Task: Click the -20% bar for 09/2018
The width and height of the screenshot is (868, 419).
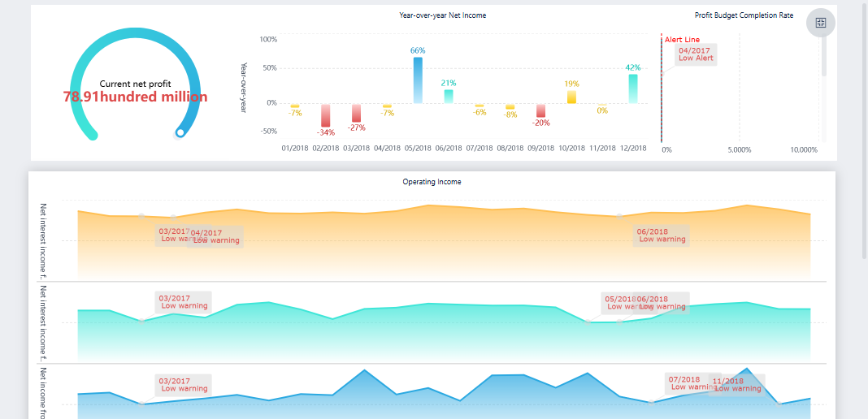Action: [x=541, y=110]
